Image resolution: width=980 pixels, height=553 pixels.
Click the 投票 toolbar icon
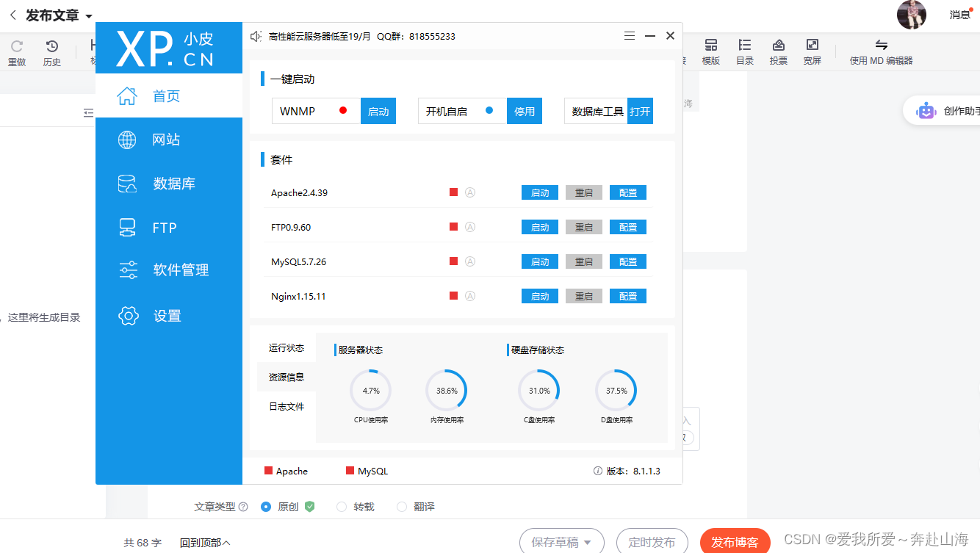pos(779,52)
